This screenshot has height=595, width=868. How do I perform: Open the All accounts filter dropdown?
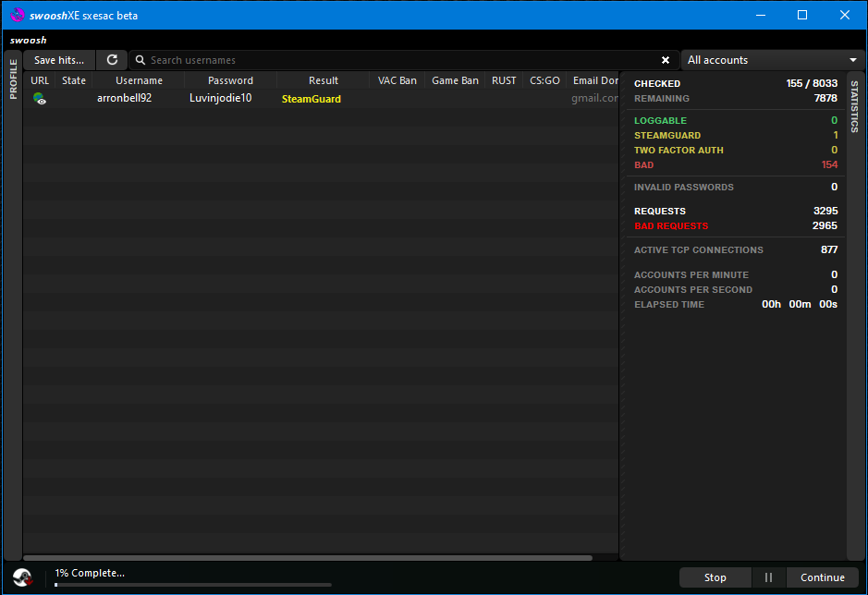772,60
